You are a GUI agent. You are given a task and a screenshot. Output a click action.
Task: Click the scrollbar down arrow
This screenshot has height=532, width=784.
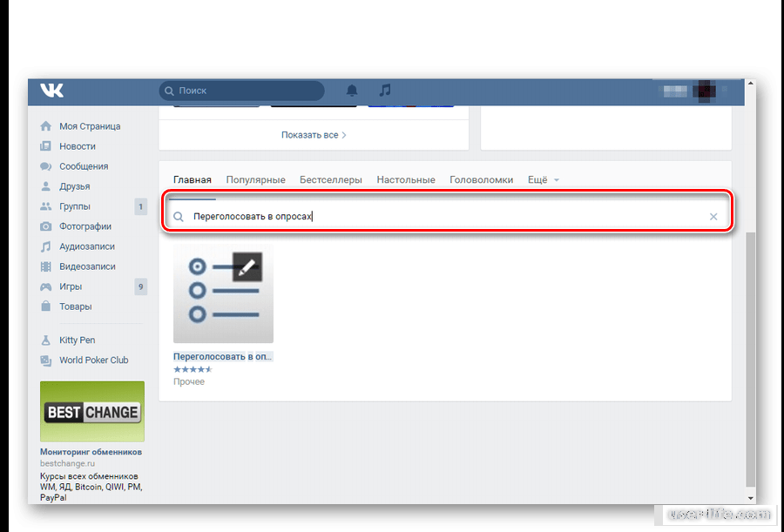tap(751, 498)
